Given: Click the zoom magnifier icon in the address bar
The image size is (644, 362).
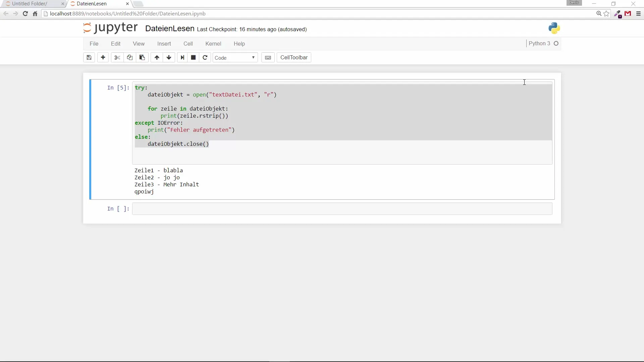Looking at the screenshot, I should (599, 14).
